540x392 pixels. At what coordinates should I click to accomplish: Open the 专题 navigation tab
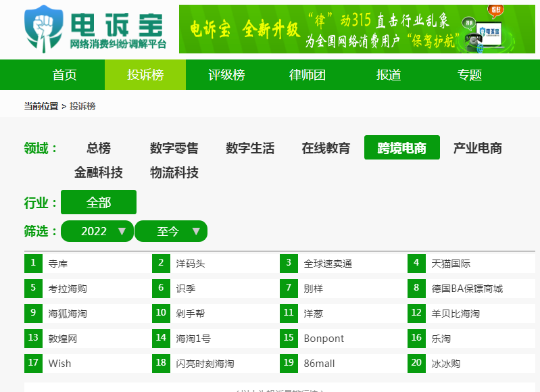[x=470, y=75]
